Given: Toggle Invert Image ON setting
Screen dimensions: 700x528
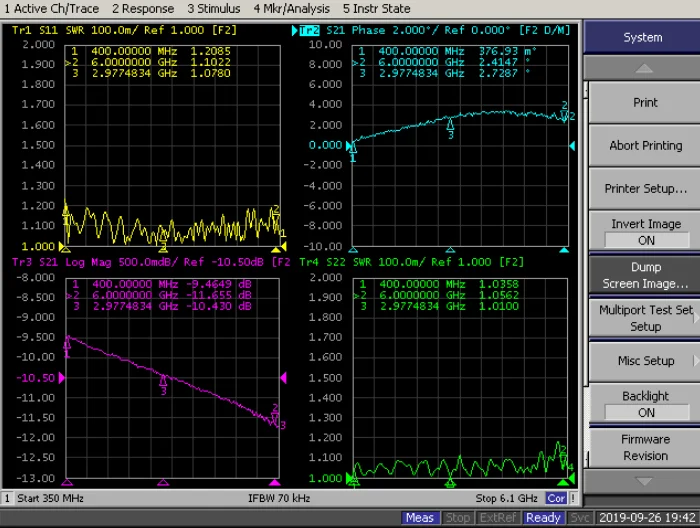Looking at the screenshot, I should (x=645, y=232).
